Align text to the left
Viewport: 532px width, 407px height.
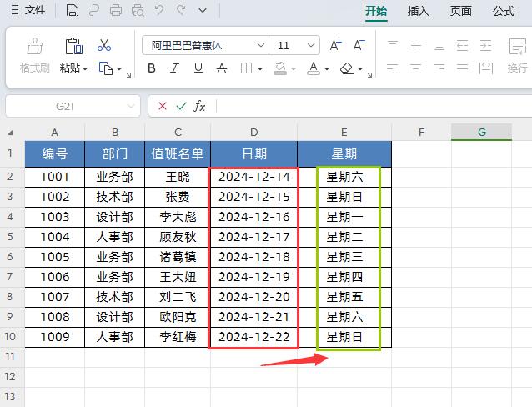tap(392, 68)
